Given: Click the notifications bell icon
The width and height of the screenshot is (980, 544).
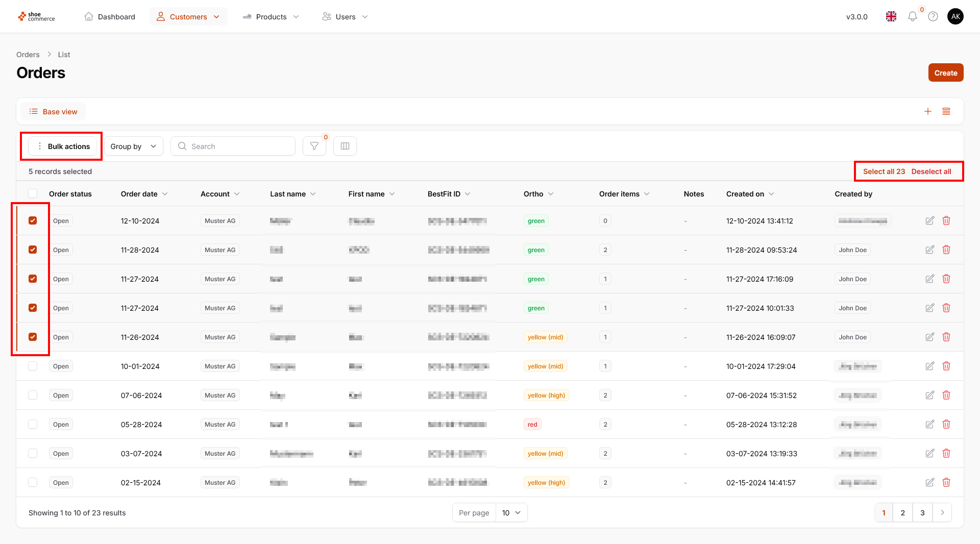Looking at the screenshot, I should click(913, 17).
